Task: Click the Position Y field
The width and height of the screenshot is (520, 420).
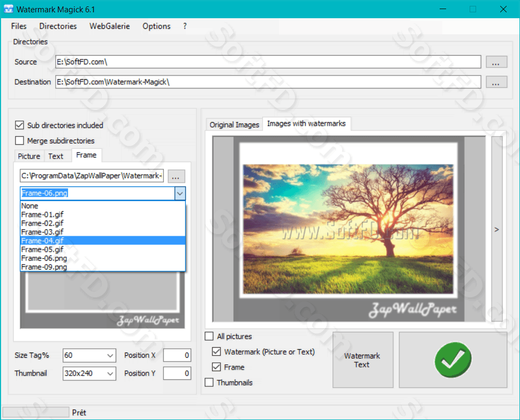Action: click(177, 373)
